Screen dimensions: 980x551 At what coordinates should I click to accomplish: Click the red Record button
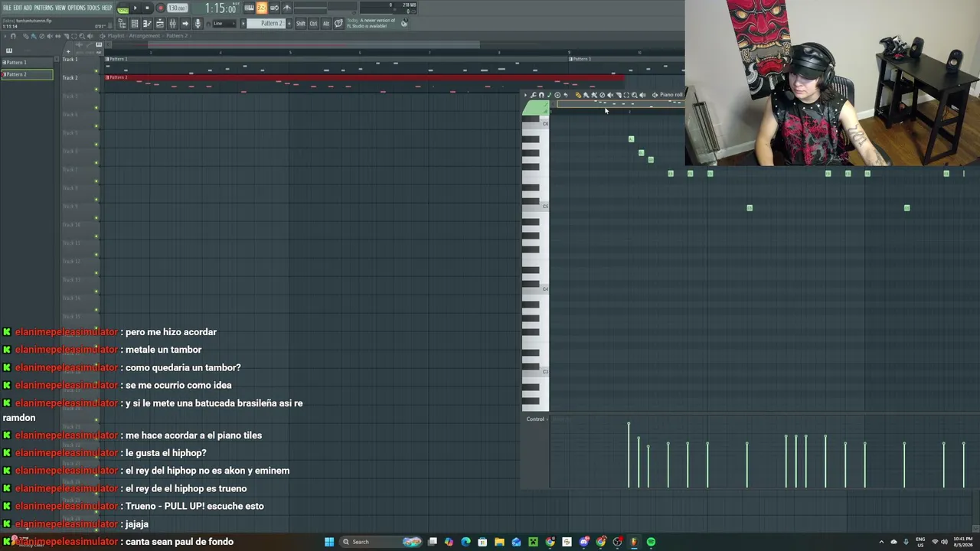(160, 8)
